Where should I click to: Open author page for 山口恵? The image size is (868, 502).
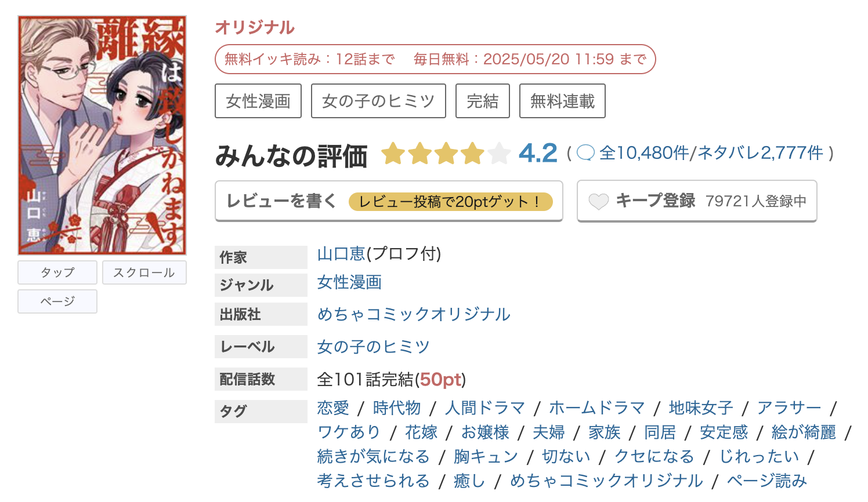[341, 254]
